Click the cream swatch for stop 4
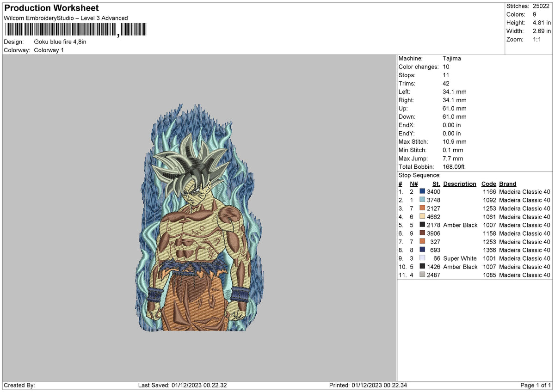The image size is (555, 392). (422, 216)
